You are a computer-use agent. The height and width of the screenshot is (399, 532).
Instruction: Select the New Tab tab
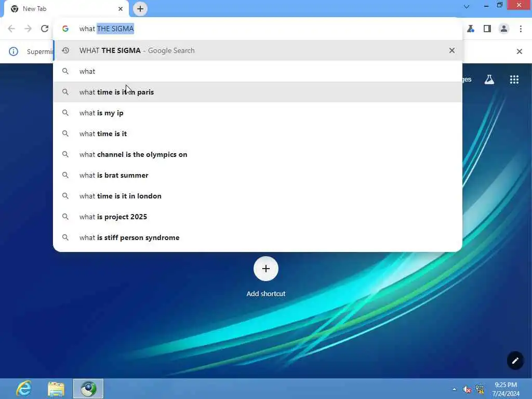tap(66, 9)
